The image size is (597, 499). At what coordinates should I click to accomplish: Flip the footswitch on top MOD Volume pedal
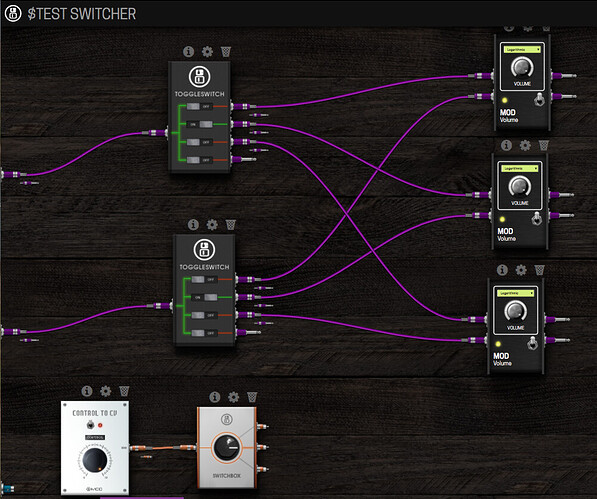539,100
